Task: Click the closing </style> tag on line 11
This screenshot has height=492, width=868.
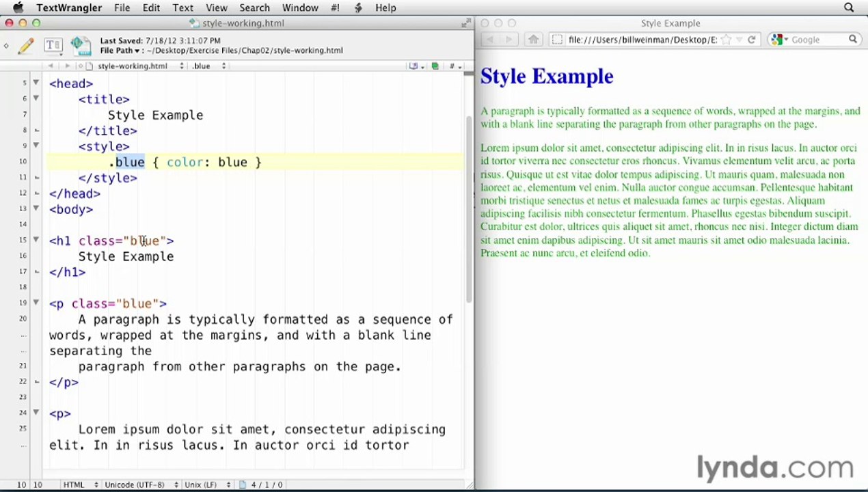Action: click(108, 178)
